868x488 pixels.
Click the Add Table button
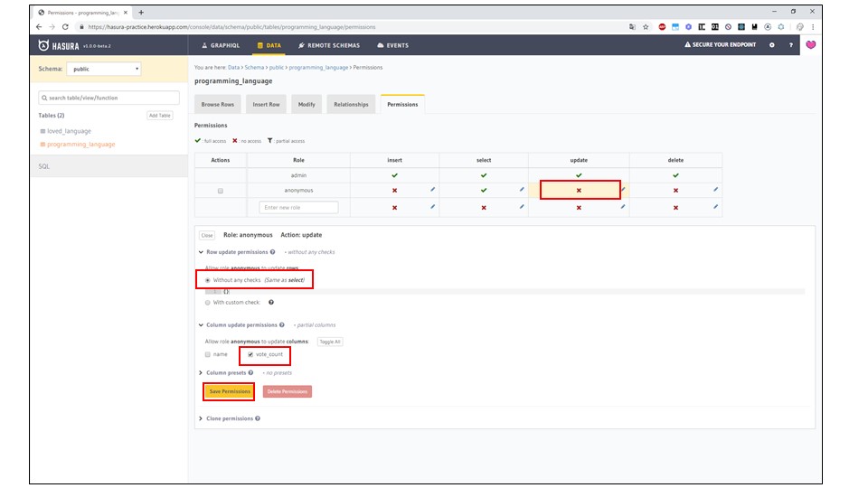pos(160,115)
